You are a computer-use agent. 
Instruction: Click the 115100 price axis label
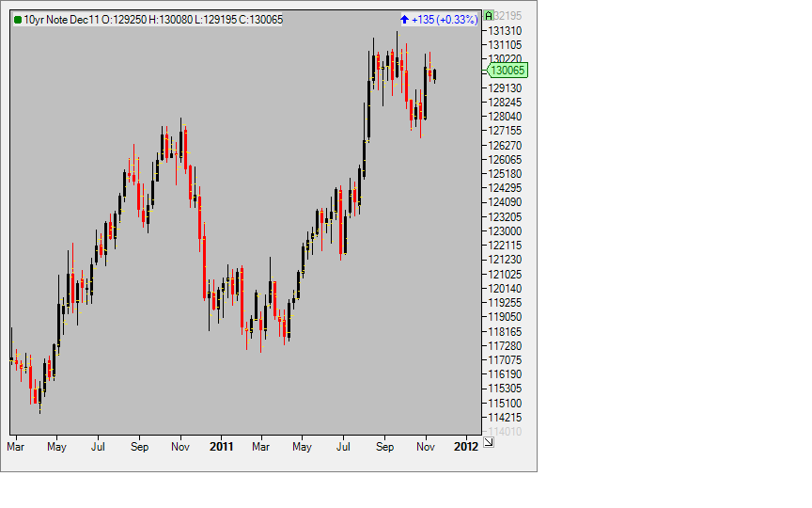tap(505, 403)
